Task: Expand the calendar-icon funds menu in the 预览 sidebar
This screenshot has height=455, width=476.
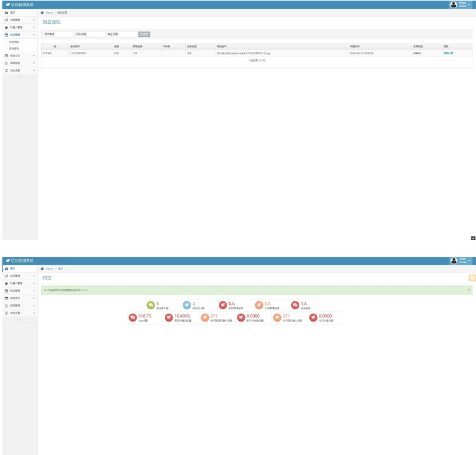Action: tap(18, 291)
